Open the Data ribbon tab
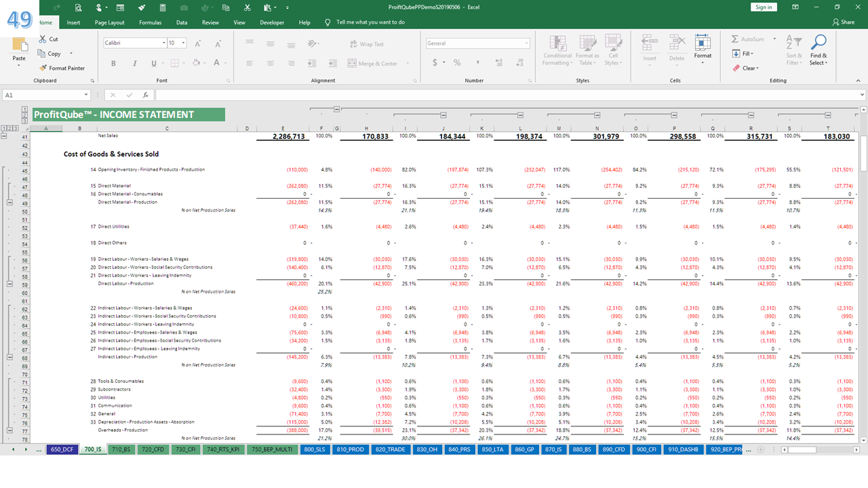Viewport: 868px width, 488px height. 182,22
